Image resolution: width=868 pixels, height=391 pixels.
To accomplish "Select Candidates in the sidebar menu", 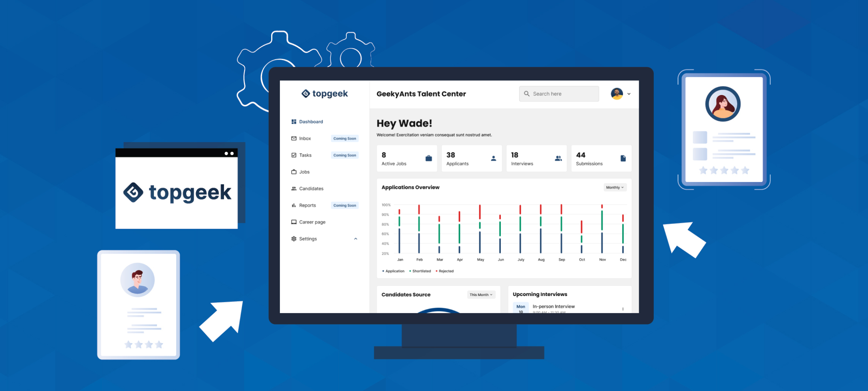I will 311,188.
